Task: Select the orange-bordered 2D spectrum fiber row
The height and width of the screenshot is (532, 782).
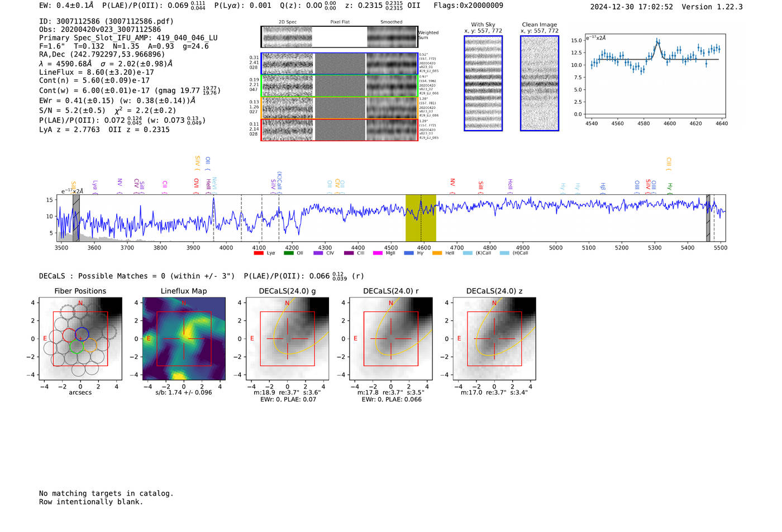Action: (x=339, y=108)
